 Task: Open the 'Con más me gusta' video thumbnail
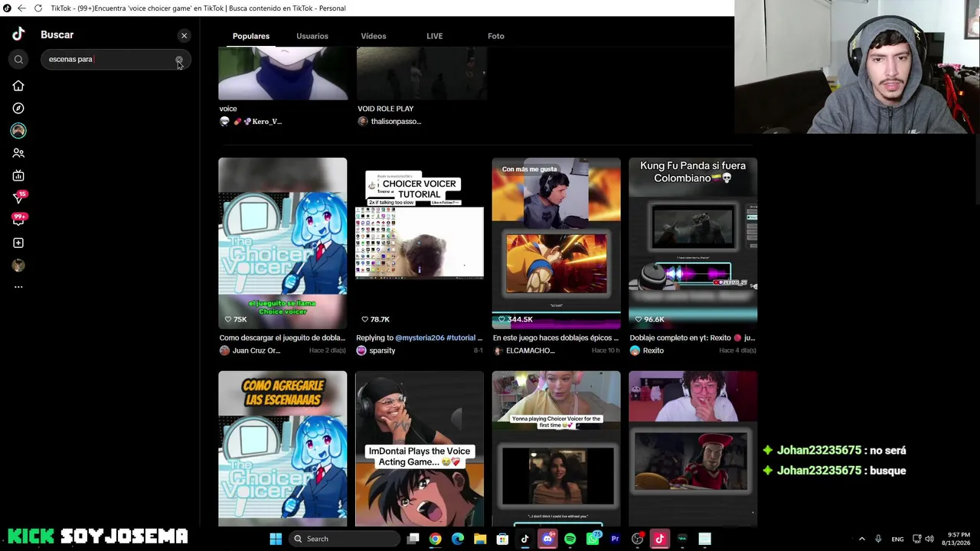pyautogui.click(x=557, y=243)
